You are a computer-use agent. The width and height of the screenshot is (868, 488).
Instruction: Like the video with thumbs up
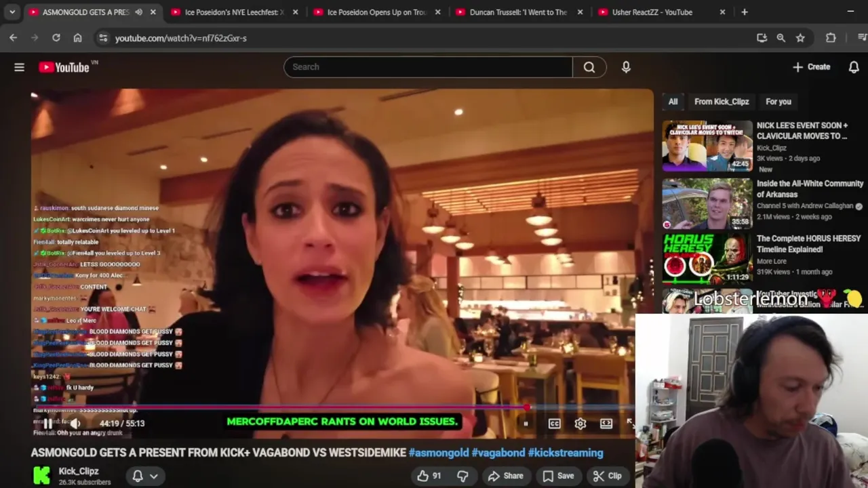(429, 476)
